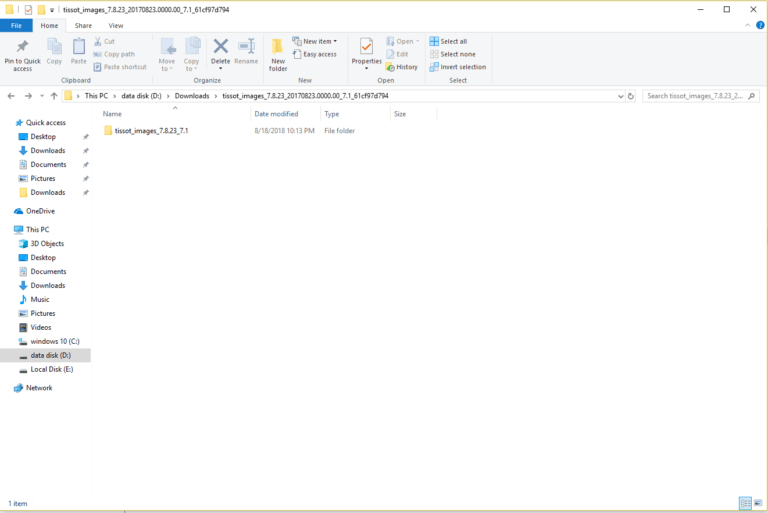The image size is (768, 513).
Task: Switch to the View ribbon tab
Action: click(116, 25)
